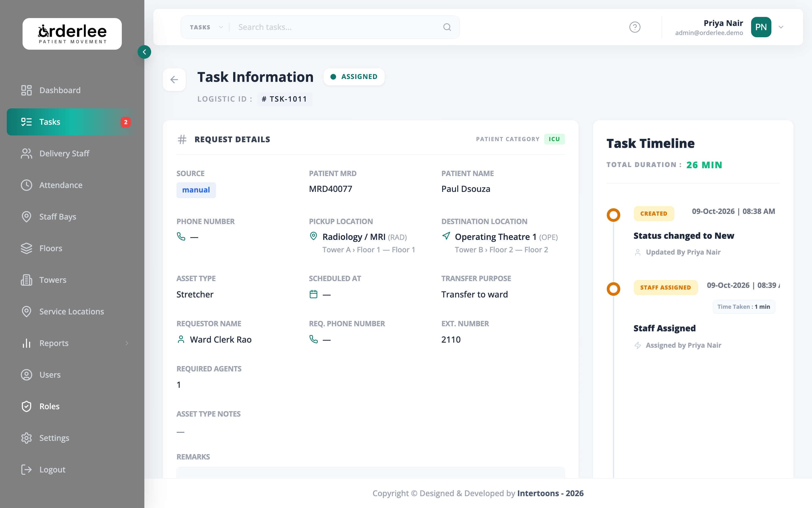Image resolution: width=812 pixels, height=508 pixels.
Task: Click the Users profile icon
Action: (26, 375)
